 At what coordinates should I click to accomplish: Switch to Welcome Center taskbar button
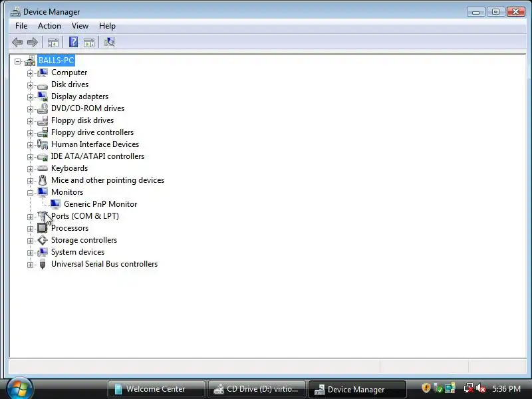(x=156, y=389)
